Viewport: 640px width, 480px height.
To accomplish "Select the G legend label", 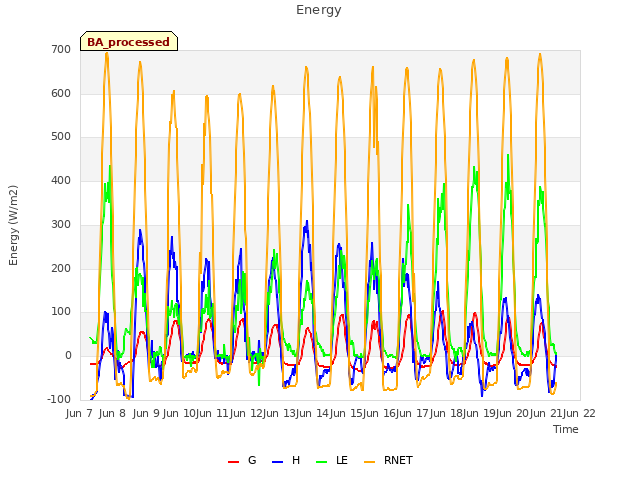I will (252, 460).
